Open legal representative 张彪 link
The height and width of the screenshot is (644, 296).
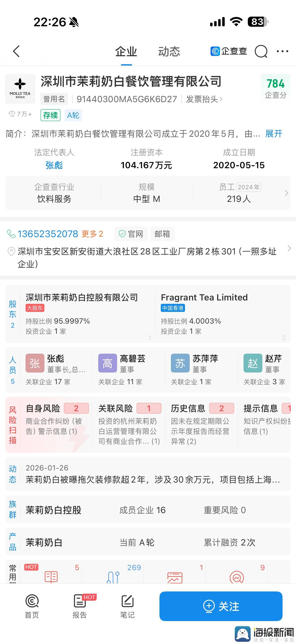coord(54,165)
